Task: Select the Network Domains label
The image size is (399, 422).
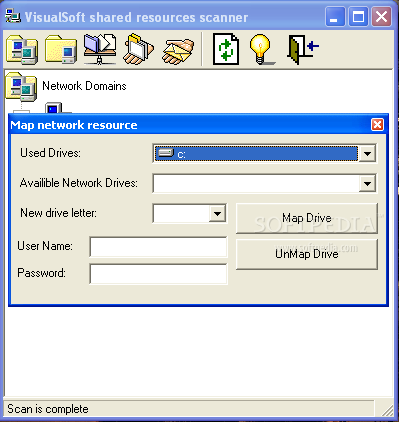Action: coord(84,86)
